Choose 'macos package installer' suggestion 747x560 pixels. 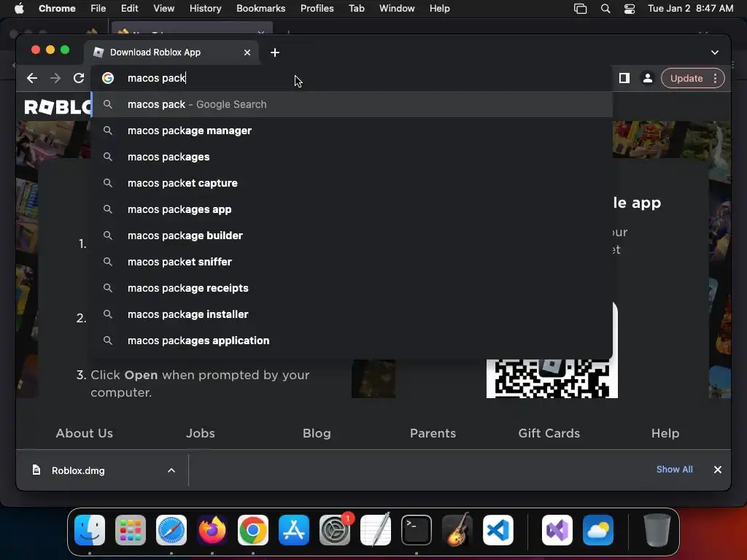point(352,314)
